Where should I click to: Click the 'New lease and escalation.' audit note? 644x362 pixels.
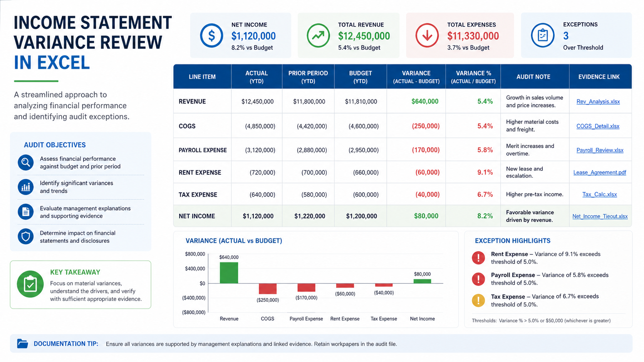(524, 172)
